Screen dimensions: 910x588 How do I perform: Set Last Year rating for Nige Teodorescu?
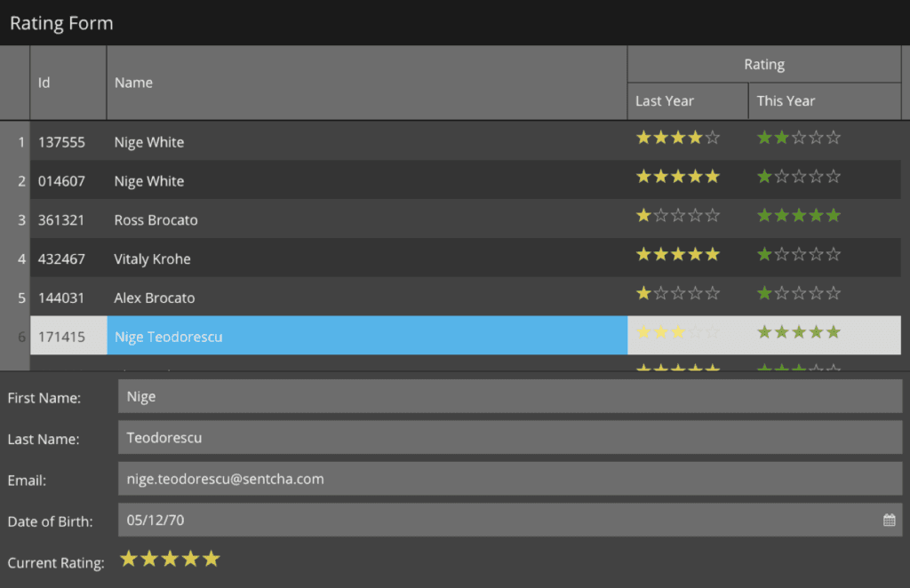(x=678, y=332)
